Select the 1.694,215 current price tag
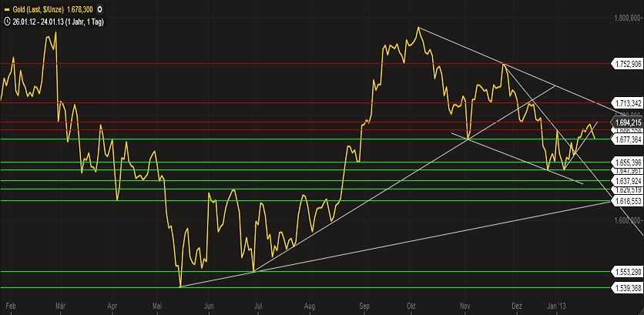Image resolution: width=644 pixels, height=315 pixels. point(627,122)
